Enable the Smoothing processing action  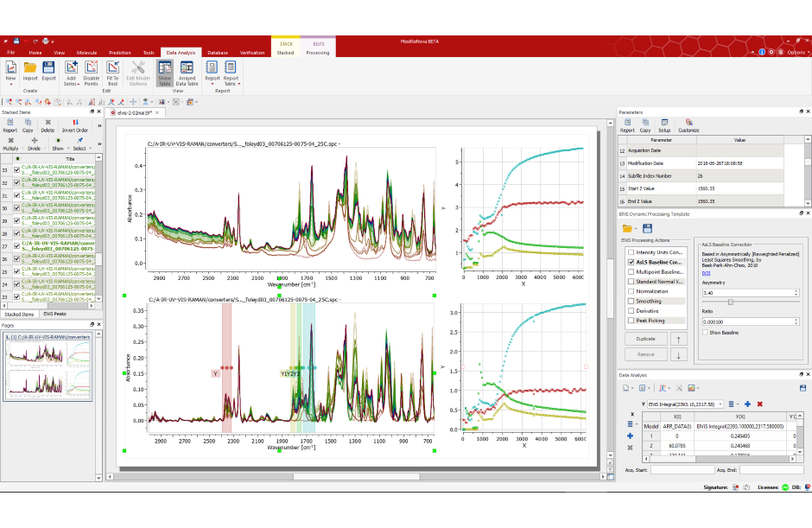(x=631, y=302)
